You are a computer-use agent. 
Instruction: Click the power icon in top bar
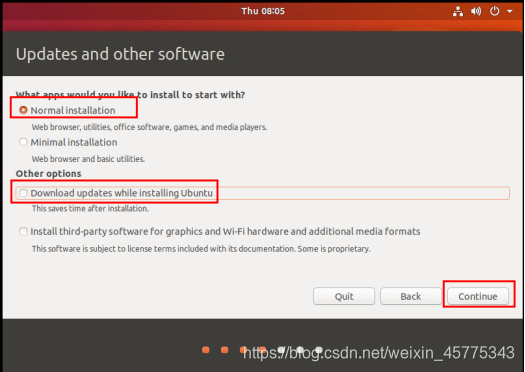(x=495, y=11)
